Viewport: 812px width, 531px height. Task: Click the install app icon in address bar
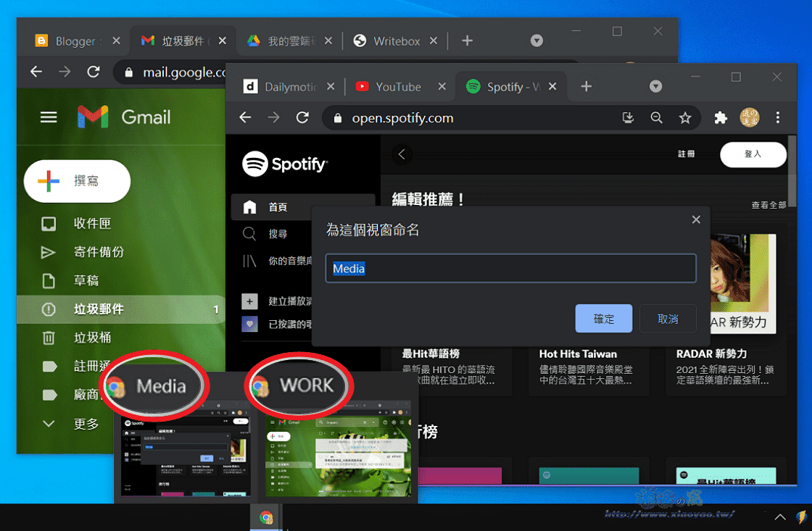[x=628, y=118]
